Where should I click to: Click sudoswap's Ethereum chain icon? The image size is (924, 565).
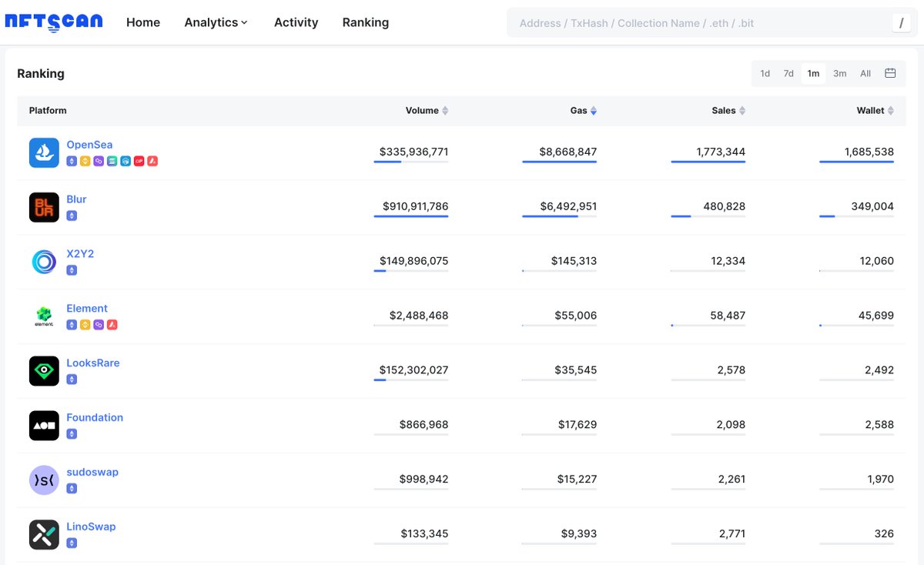click(72, 489)
